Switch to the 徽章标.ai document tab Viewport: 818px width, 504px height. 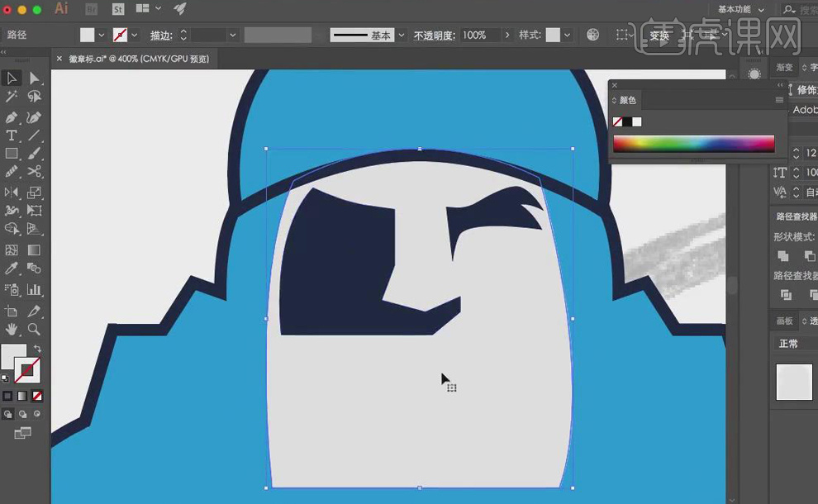pyautogui.click(x=138, y=59)
